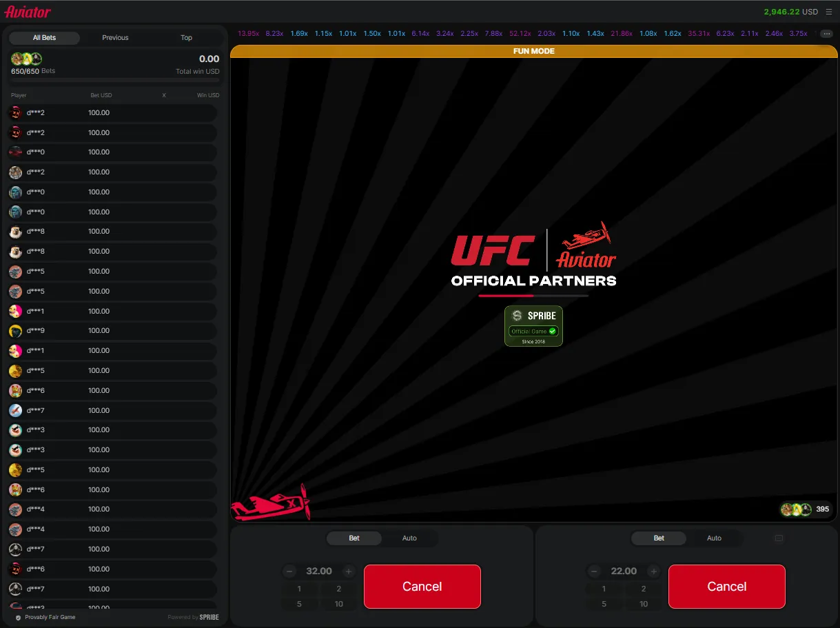Decrease the 22.00 bet with the minus button
The width and height of the screenshot is (840, 628).
pyautogui.click(x=594, y=571)
